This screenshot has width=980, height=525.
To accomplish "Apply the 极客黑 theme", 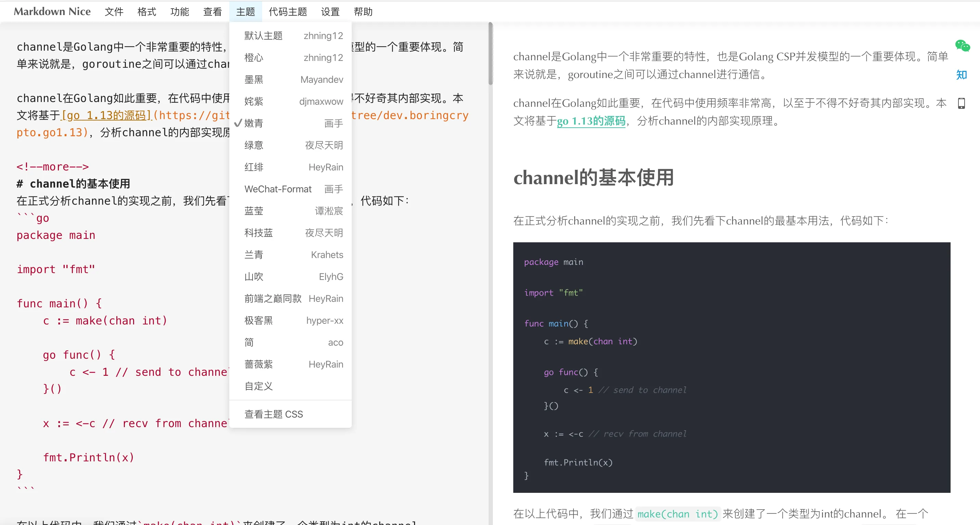I will coord(290,321).
